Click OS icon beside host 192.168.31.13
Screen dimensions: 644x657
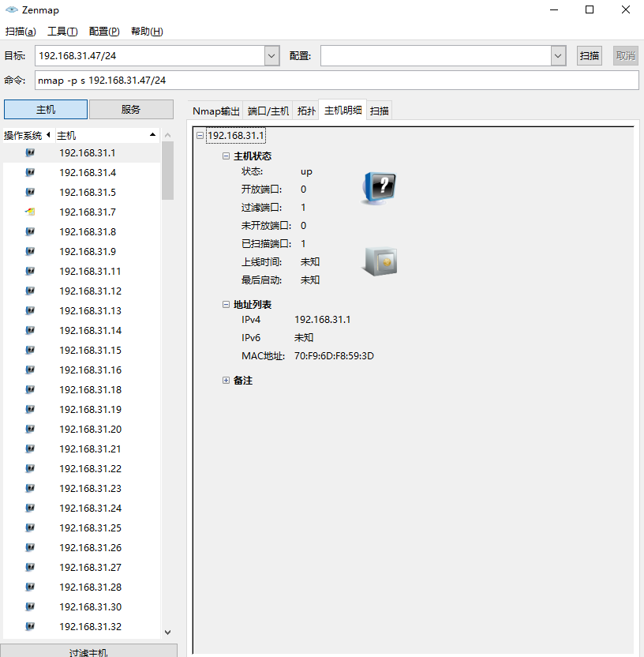[30, 310]
